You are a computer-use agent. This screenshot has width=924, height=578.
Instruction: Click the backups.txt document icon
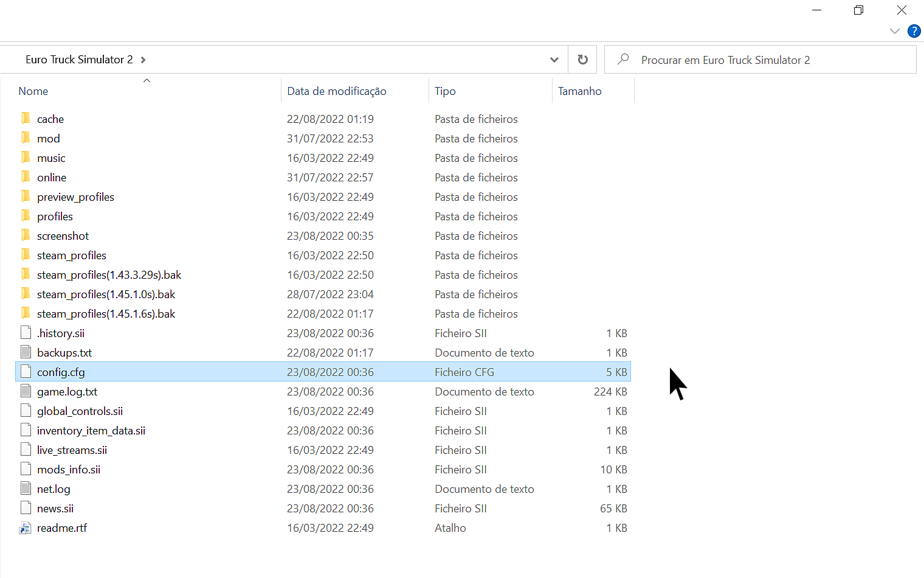click(x=26, y=352)
